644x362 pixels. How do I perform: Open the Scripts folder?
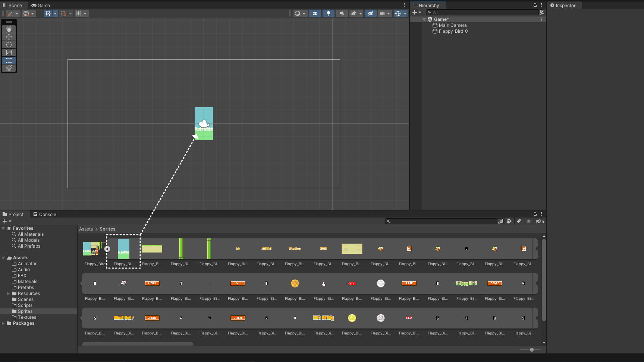coord(25,305)
